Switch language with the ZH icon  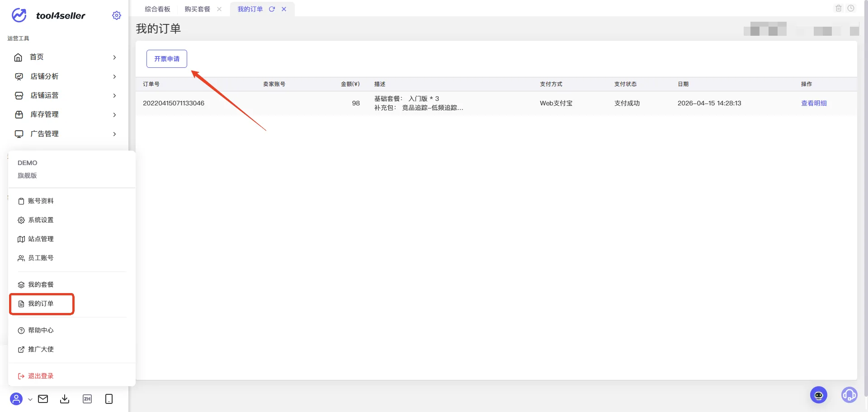point(87,399)
